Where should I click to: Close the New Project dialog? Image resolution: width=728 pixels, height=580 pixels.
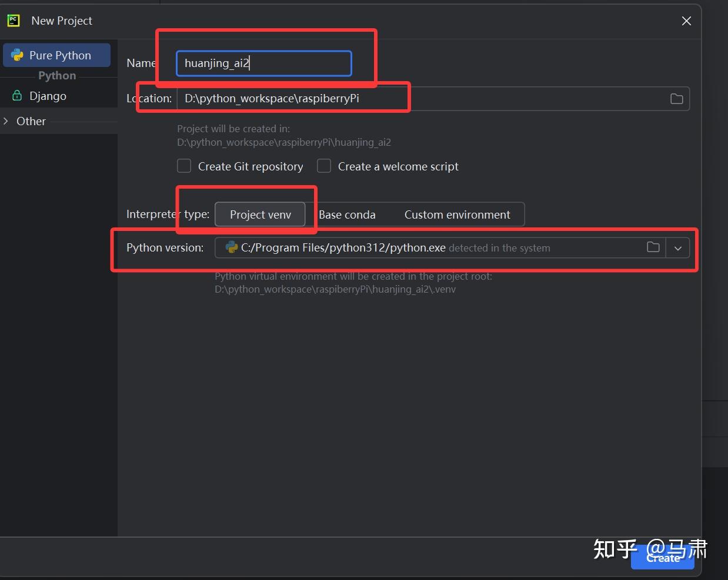pyautogui.click(x=686, y=21)
